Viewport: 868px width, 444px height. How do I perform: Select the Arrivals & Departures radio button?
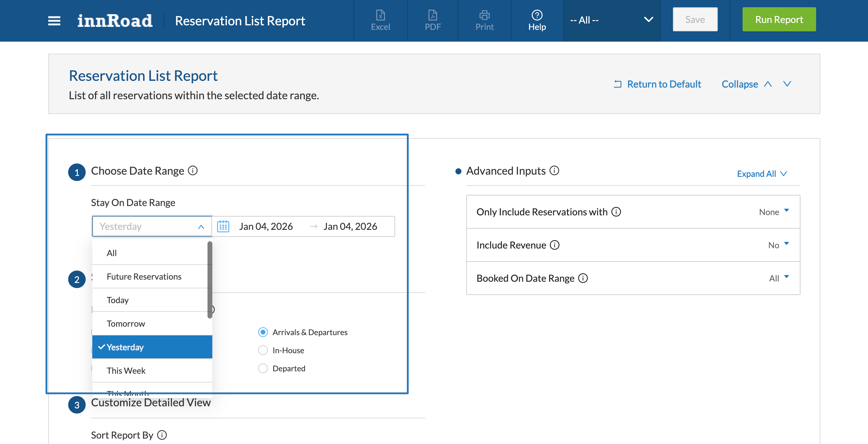click(x=263, y=332)
